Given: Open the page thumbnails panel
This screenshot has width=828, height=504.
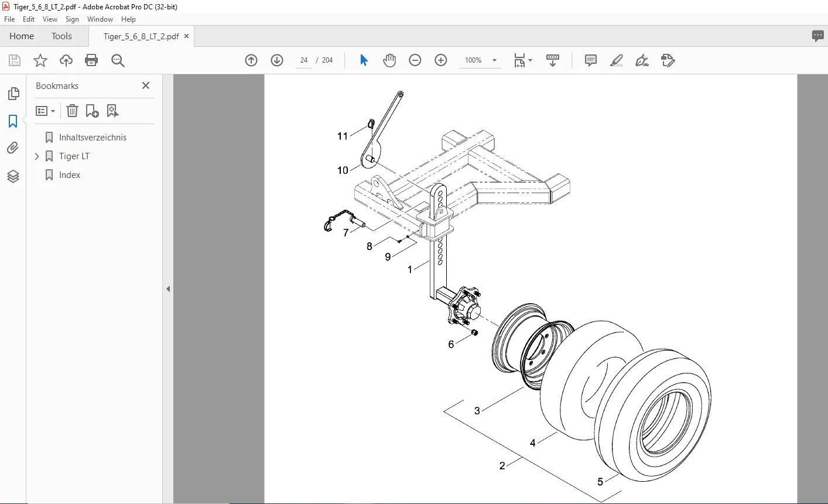Looking at the screenshot, I should coord(13,94).
